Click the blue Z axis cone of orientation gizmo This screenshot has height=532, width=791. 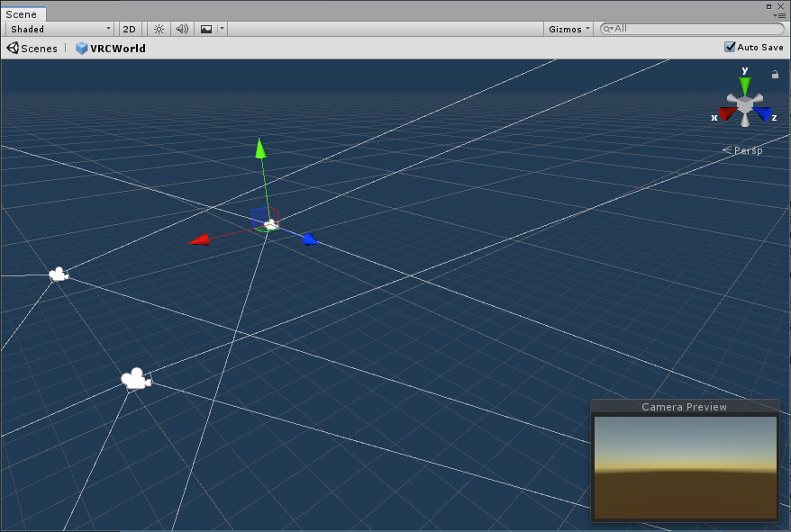(763, 113)
